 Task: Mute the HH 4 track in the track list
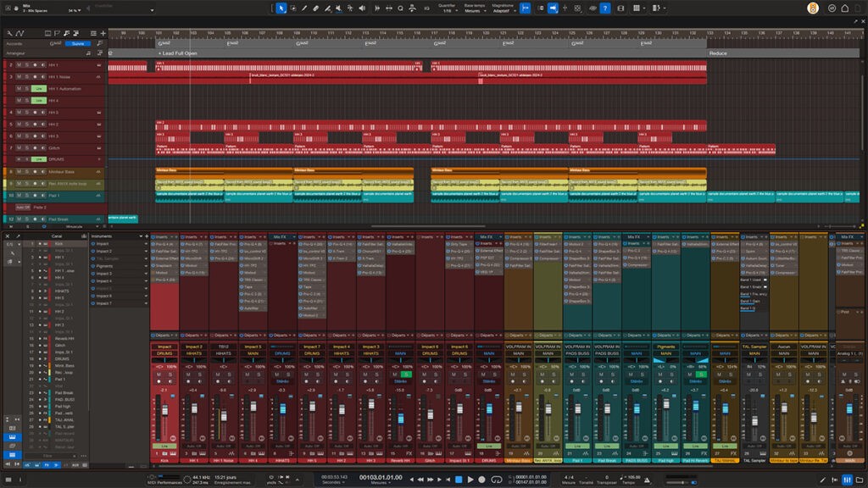tap(19, 100)
